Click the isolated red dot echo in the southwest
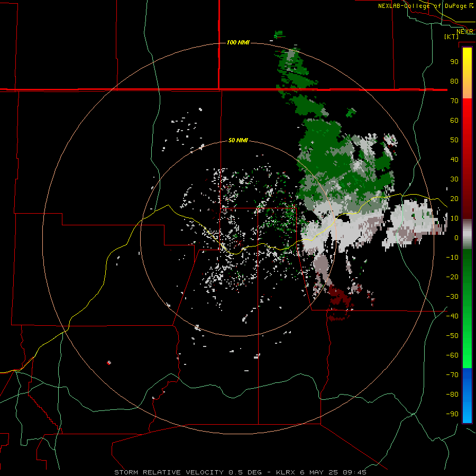The width and height of the screenshot is (476, 476). (x=109, y=362)
